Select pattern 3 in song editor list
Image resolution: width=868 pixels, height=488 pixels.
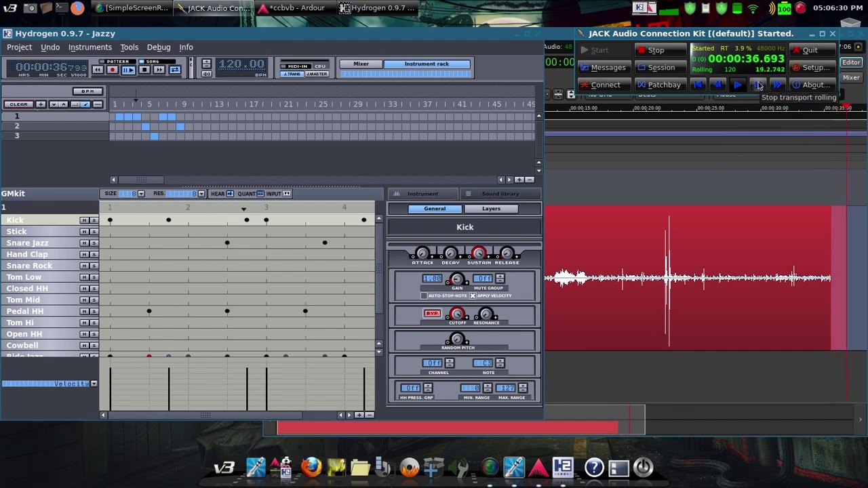pyautogui.click(x=54, y=136)
